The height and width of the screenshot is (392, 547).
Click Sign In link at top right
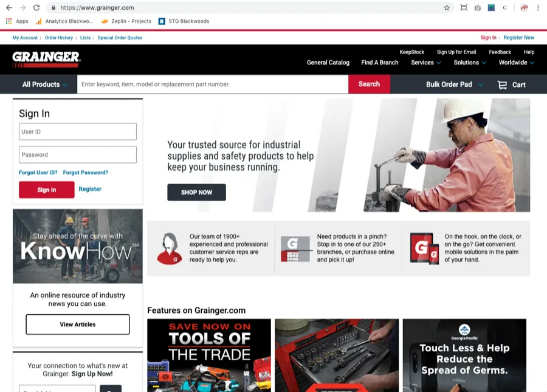click(489, 38)
